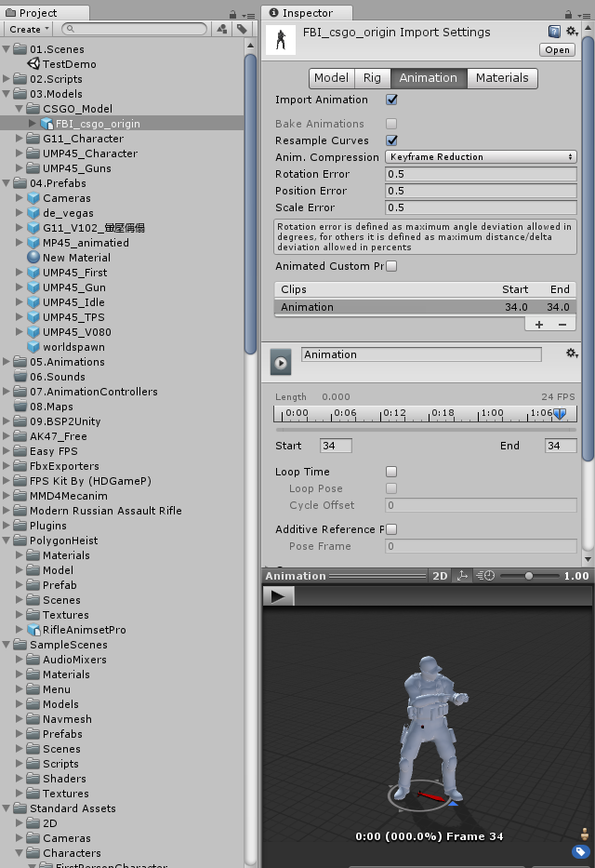Remove the selected clip with the minus button
Screen dimensions: 595x868
click(562, 325)
